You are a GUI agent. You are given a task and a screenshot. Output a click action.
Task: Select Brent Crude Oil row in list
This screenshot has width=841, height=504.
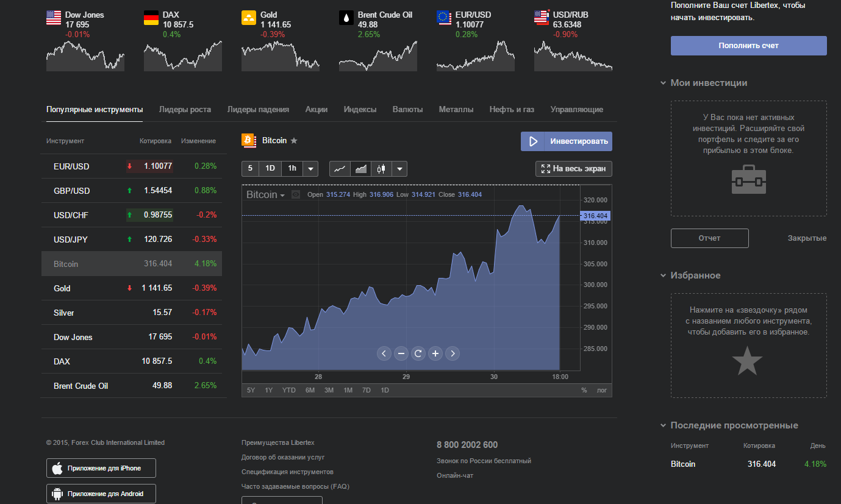tap(132, 385)
